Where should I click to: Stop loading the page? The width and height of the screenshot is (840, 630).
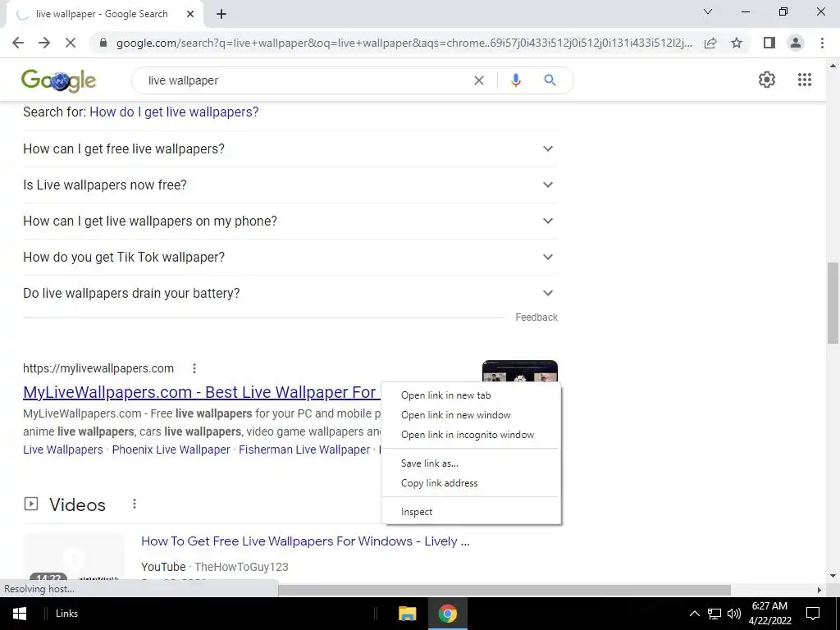(71, 43)
